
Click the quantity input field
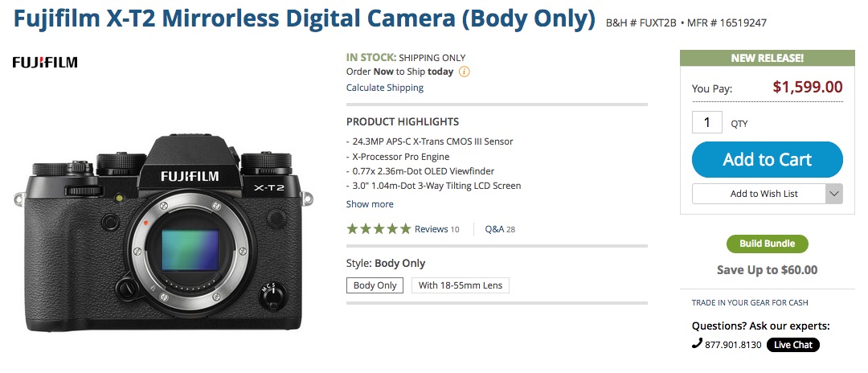click(707, 122)
